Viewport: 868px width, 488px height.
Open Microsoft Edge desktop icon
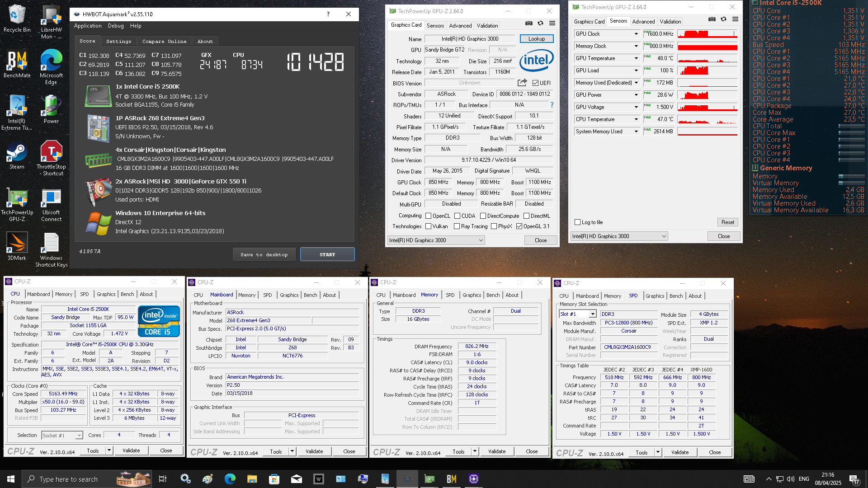(51, 67)
